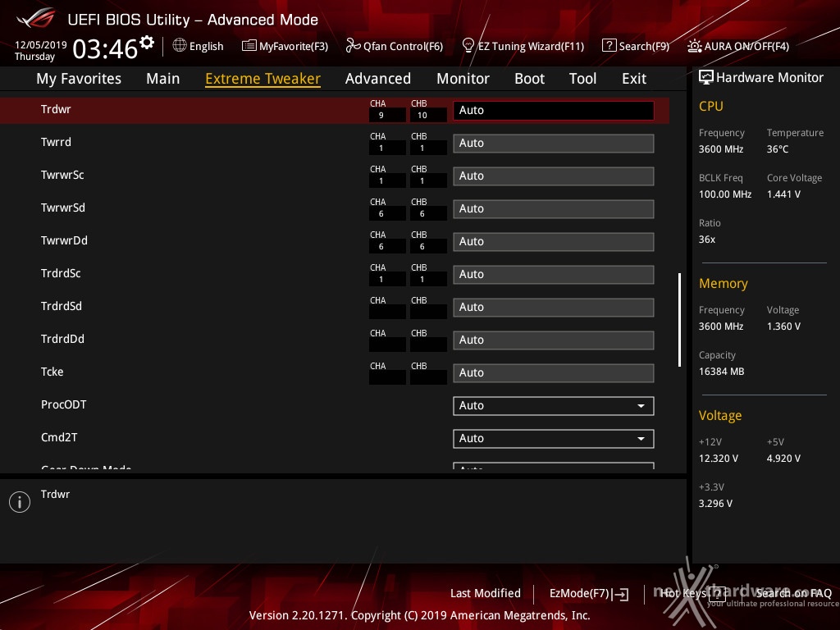Click the Search question mark icon

click(609, 46)
